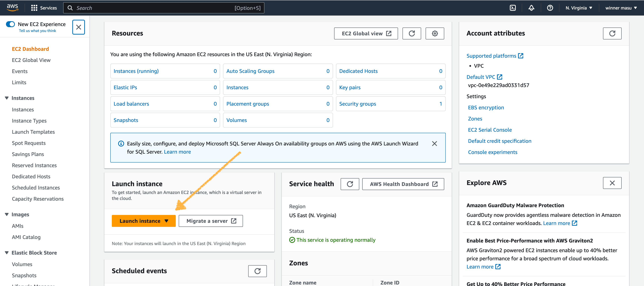The height and width of the screenshot is (286, 644).
Task: Open the N. Virginia region dropdown
Action: click(x=579, y=8)
